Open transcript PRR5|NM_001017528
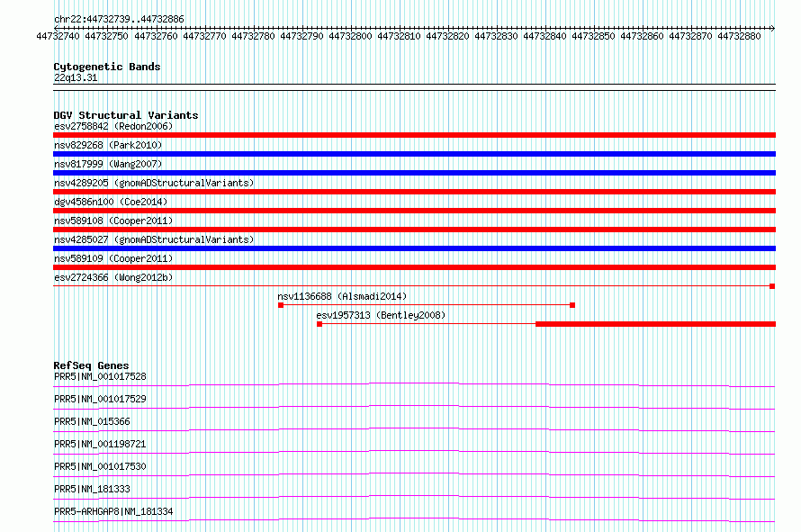The height and width of the screenshot is (532, 801). (100, 376)
